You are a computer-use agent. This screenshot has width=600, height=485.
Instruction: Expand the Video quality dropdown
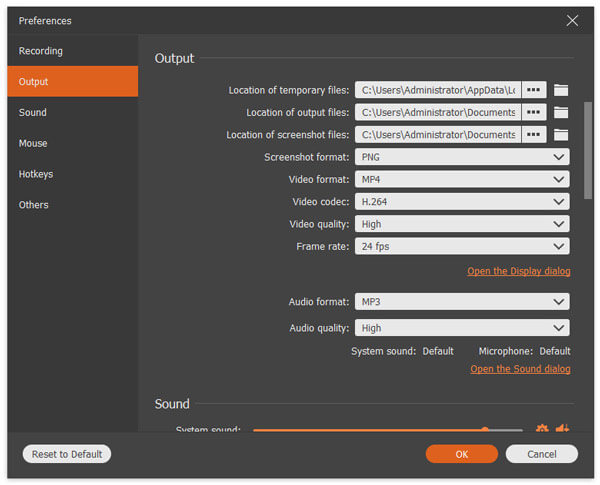point(462,224)
